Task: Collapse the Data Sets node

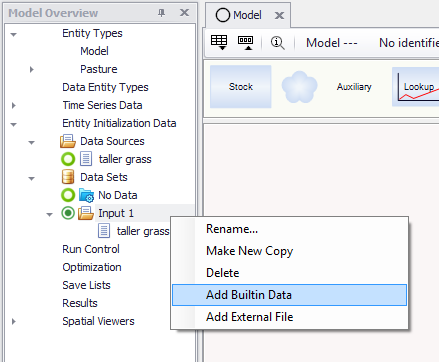Action: 32,178
